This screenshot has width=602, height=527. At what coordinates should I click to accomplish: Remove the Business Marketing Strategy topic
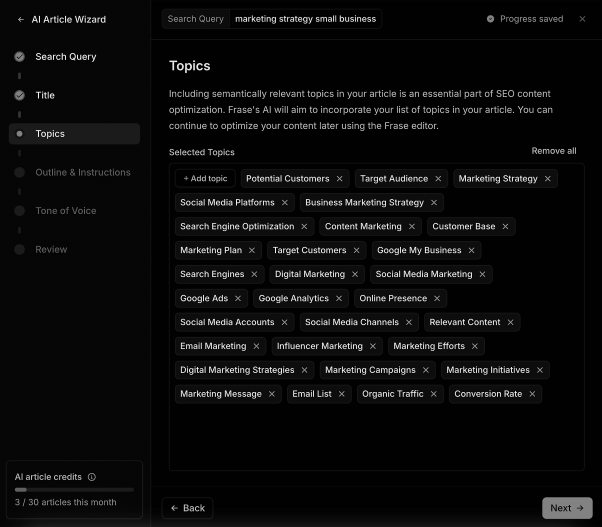[x=434, y=203]
